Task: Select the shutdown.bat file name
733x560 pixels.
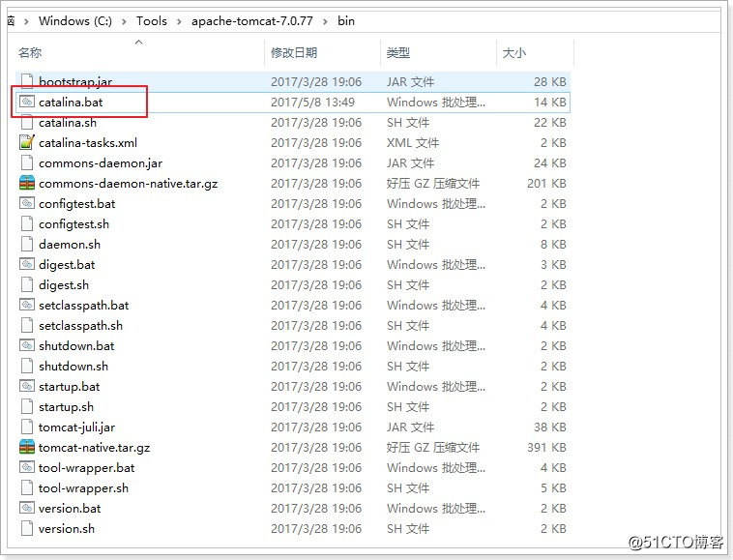Action: click(x=76, y=346)
